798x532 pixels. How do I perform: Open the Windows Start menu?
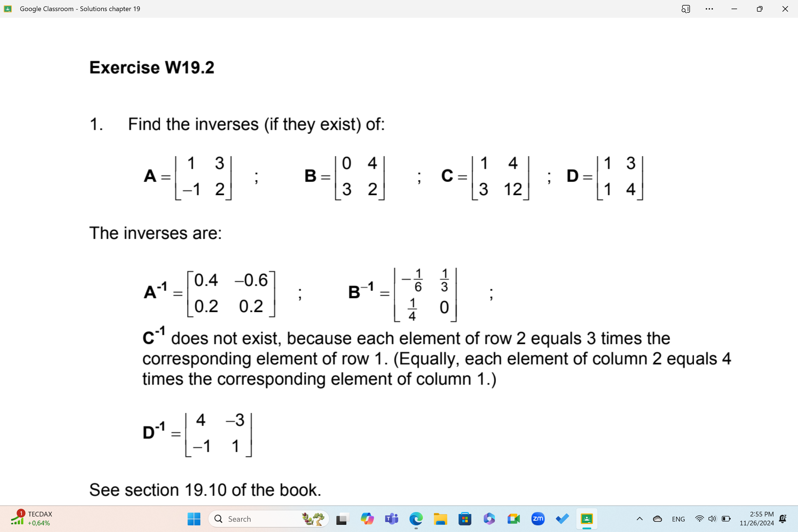point(194,519)
